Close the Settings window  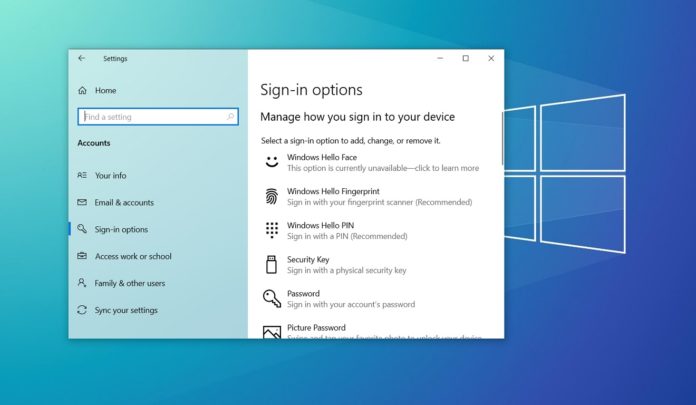491,58
